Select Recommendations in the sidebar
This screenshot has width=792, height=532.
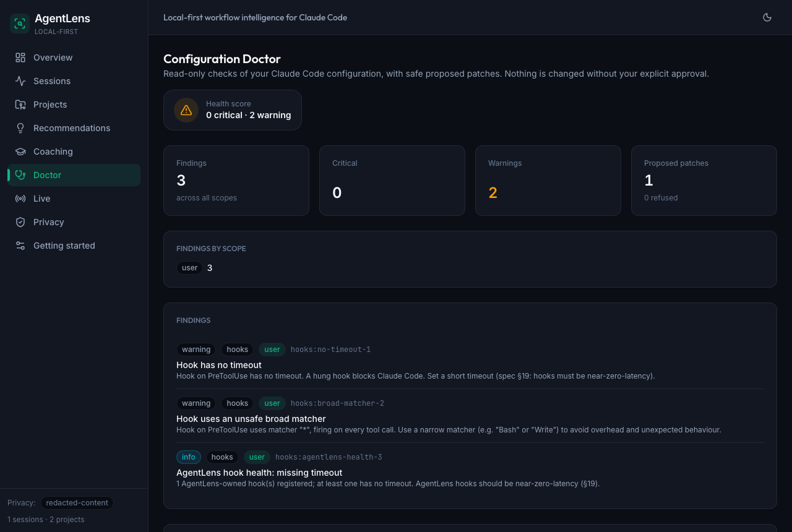click(74, 128)
